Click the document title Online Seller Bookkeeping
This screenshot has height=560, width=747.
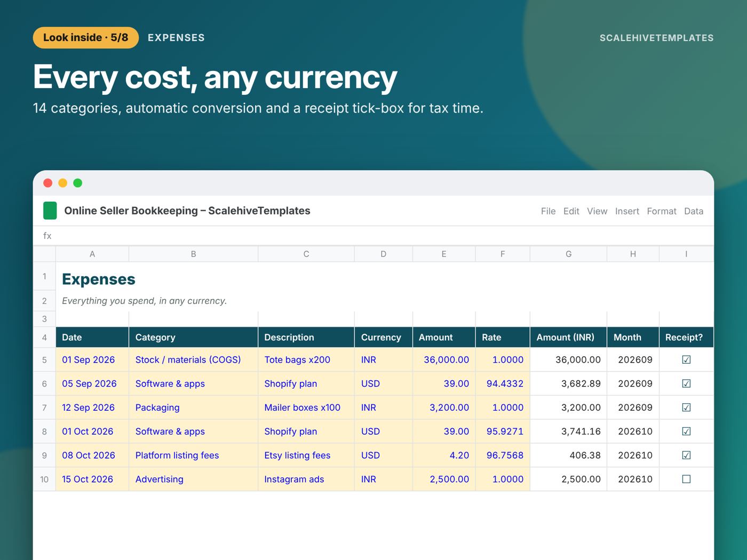pos(187,211)
